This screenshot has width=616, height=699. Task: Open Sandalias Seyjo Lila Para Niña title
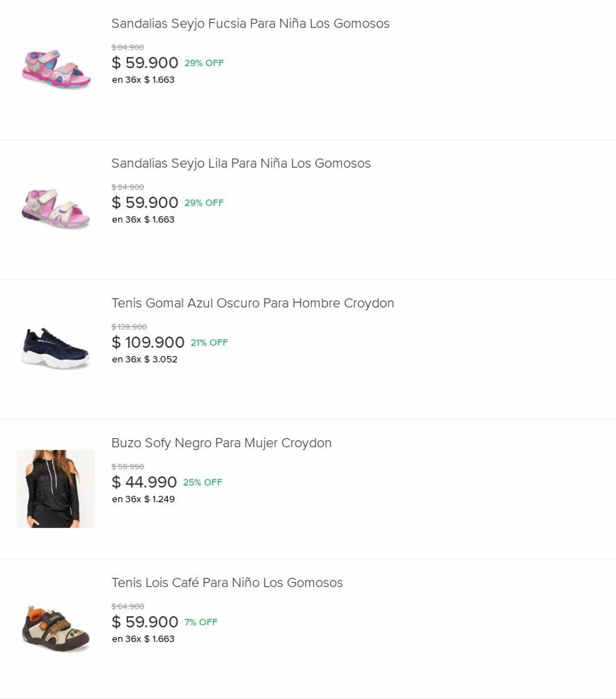[x=240, y=164]
